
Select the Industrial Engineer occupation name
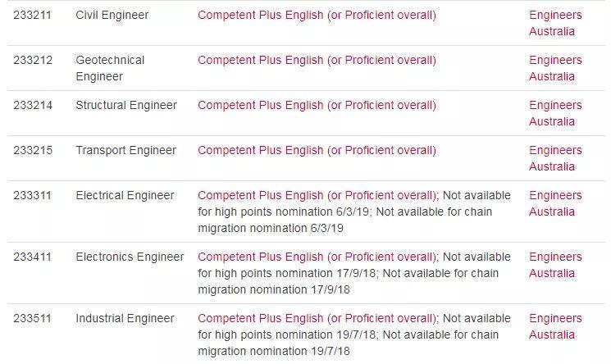click(x=125, y=318)
